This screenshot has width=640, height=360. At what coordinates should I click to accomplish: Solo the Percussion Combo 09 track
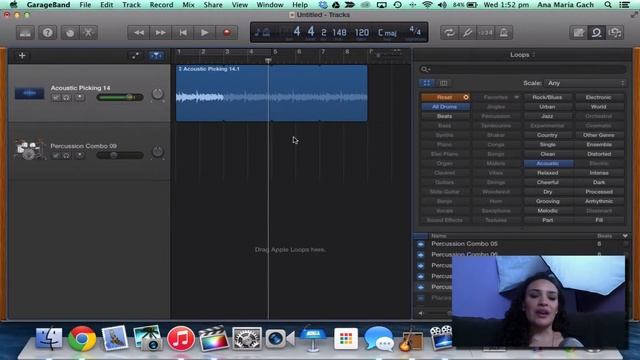coord(67,156)
